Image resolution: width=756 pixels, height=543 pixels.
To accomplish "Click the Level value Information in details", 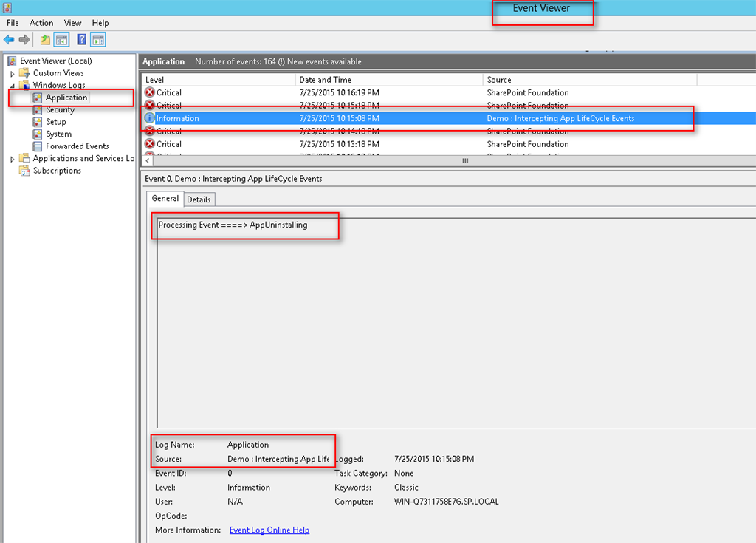I will coord(249,488).
